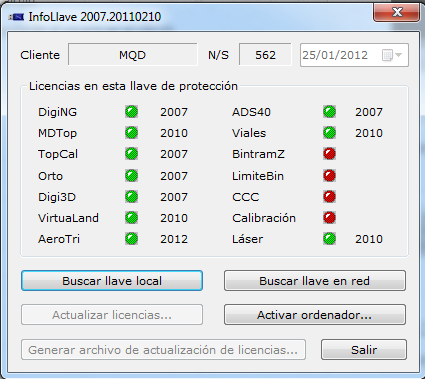Viewport: 425px width, 379px height.
Task: Click the DigiNG license name
Action: (x=57, y=112)
